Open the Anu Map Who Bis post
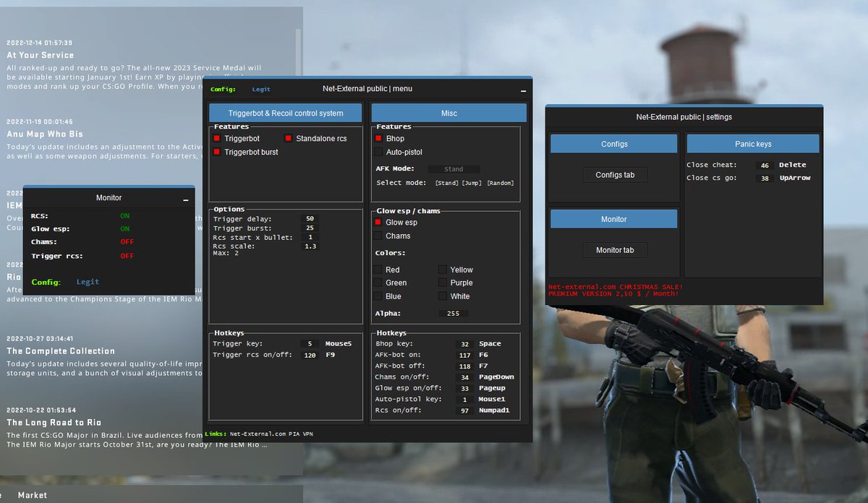This screenshot has height=503, width=868. pos(45,134)
